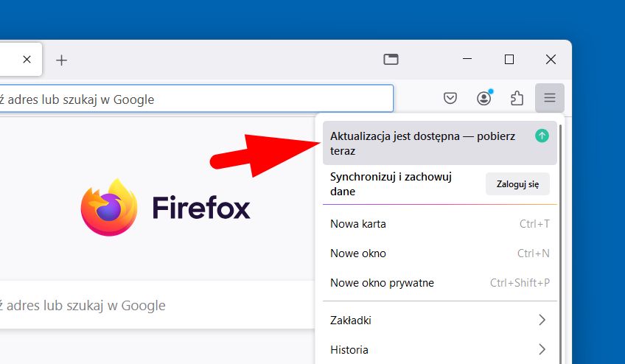The image size is (625, 364).
Task: Minimize the Firefox window
Action: pos(467,60)
